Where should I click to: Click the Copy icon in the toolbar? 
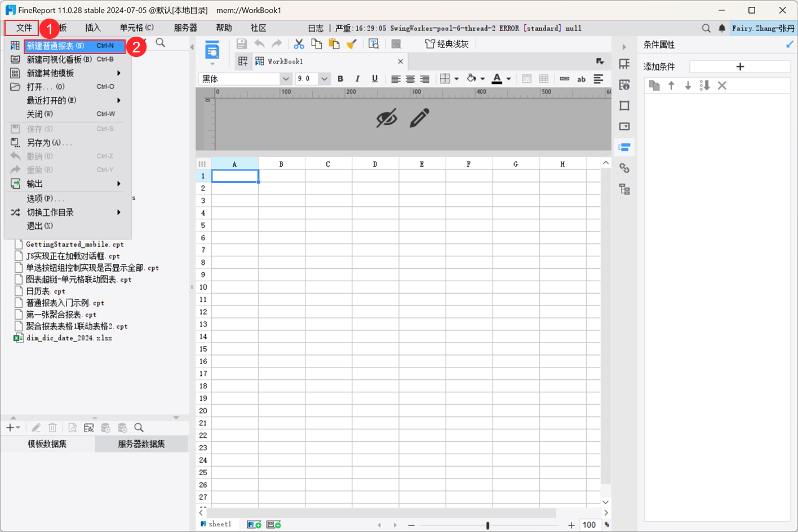(x=317, y=44)
